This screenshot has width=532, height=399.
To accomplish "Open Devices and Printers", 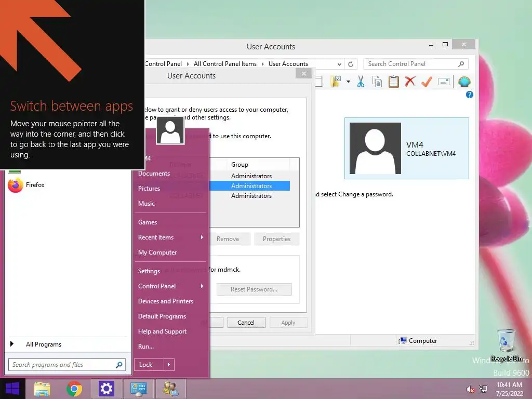I will [166, 301].
